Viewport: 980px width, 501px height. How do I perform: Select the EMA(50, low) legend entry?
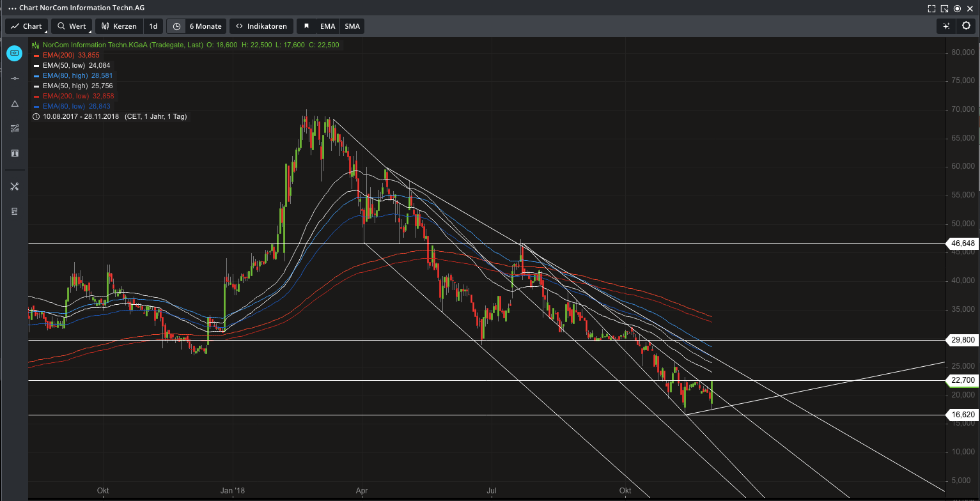[76, 65]
